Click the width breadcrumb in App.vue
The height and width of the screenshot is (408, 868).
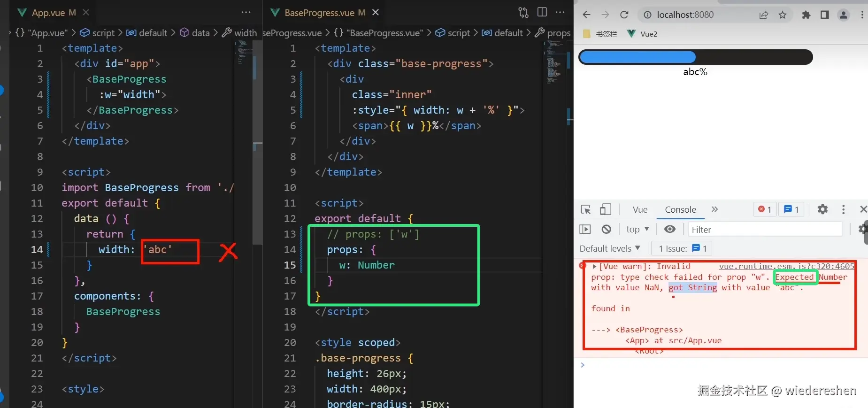[x=239, y=33]
